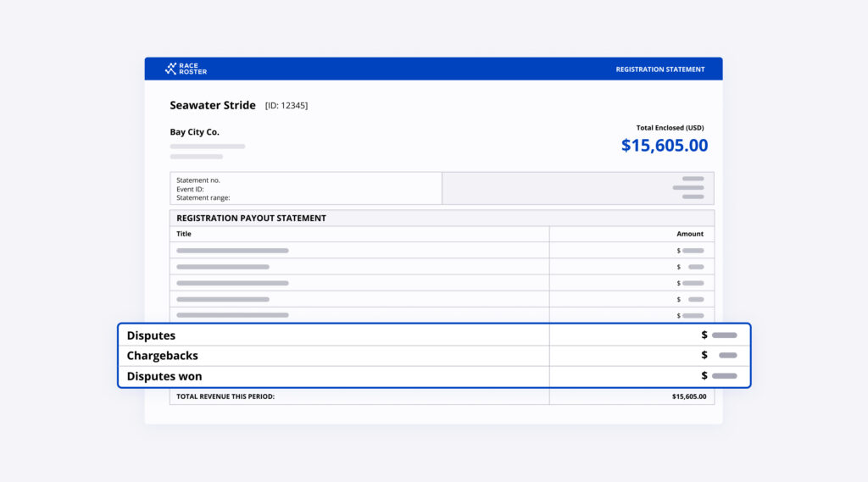Click the Total Enclosed (USD) label
This screenshot has height=482, width=868.
click(670, 128)
